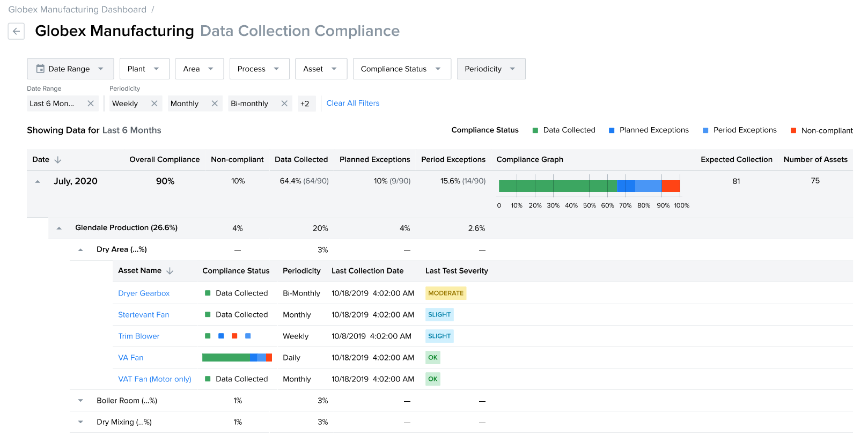The height and width of the screenshot is (435, 868).
Task: Click the back arrow button
Action: pos(16,31)
